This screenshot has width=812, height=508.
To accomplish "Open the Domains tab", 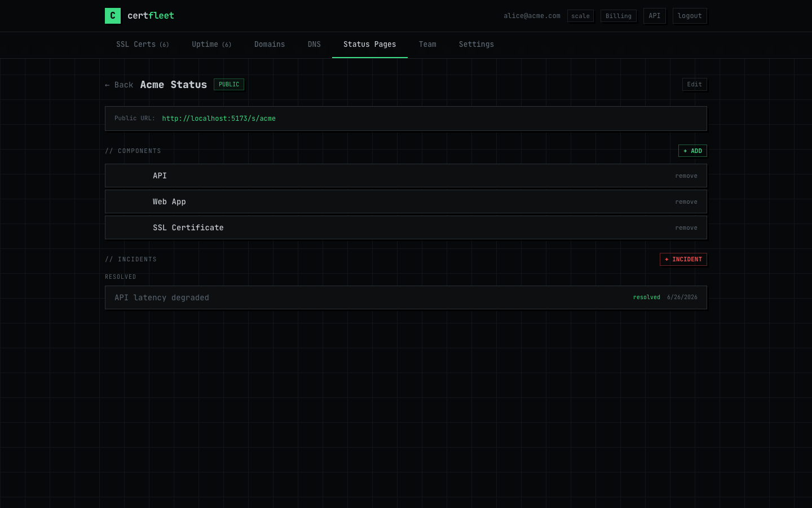I will point(270,45).
